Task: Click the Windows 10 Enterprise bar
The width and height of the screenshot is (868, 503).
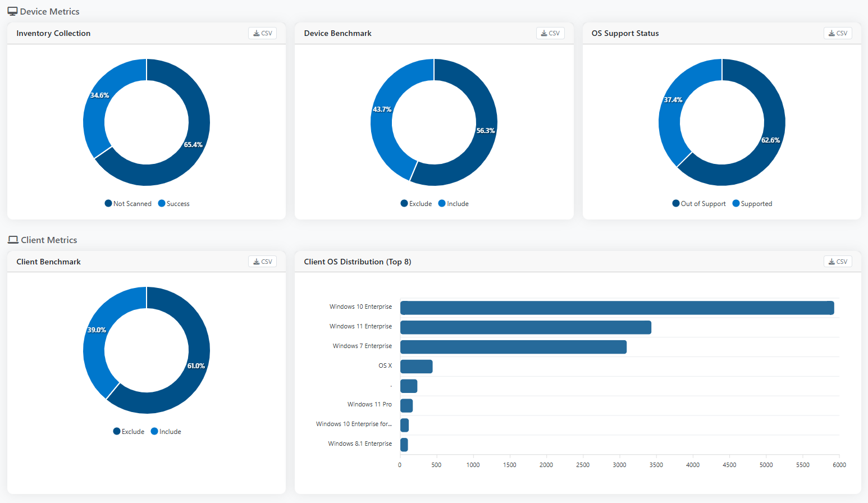Action: pyautogui.click(x=617, y=308)
